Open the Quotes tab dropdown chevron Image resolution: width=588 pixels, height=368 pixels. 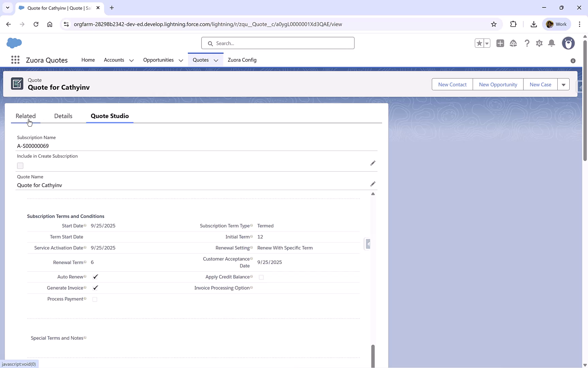click(216, 60)
